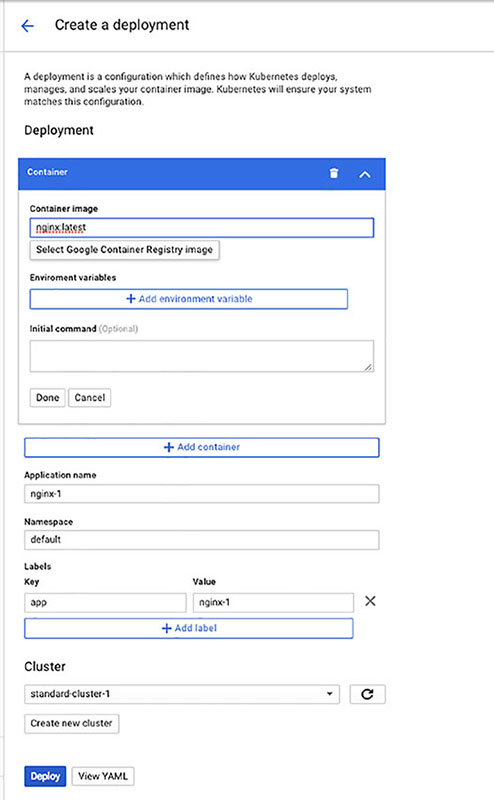The image size is (494, 800).
Task: Add environment variable
Action: click(189, 299)
